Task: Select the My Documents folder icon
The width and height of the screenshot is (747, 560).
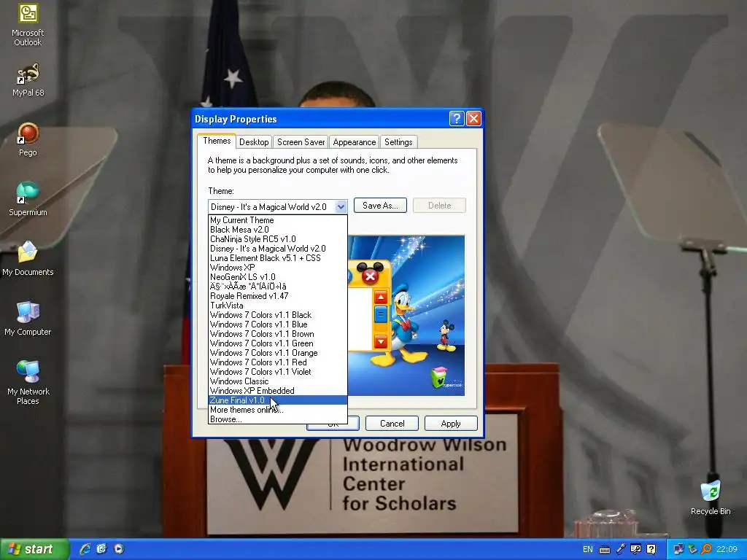Action: [28, 259]
